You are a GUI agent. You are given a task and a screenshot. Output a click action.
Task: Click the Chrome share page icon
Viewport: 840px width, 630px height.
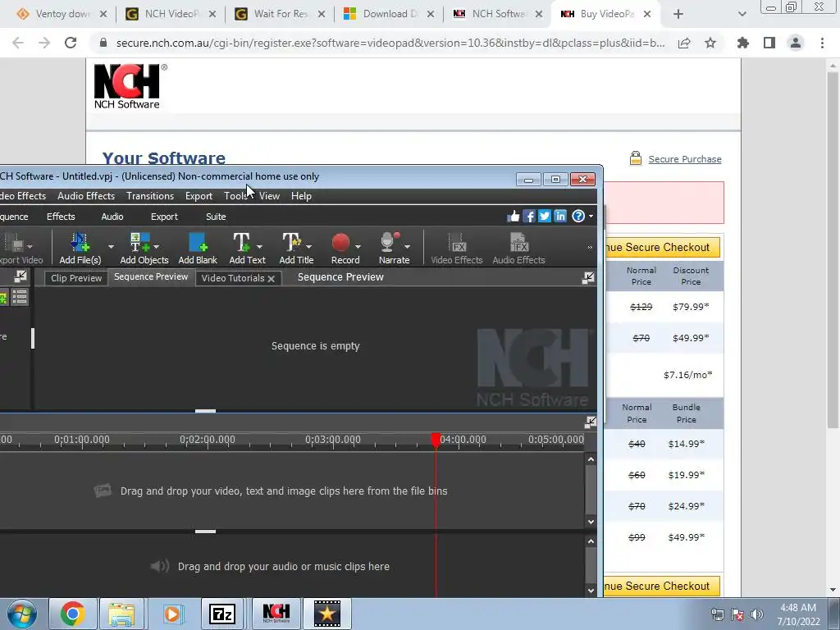[684, 43]
